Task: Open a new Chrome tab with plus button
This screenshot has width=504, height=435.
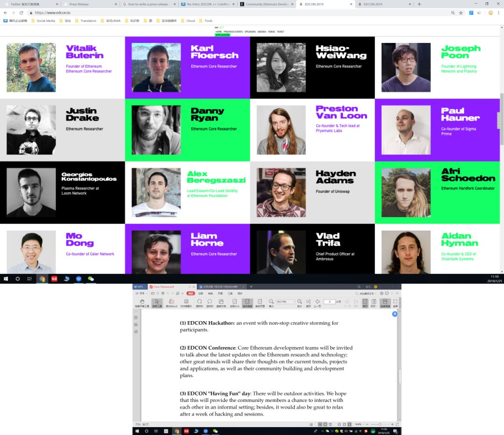Action: [419, 4]
